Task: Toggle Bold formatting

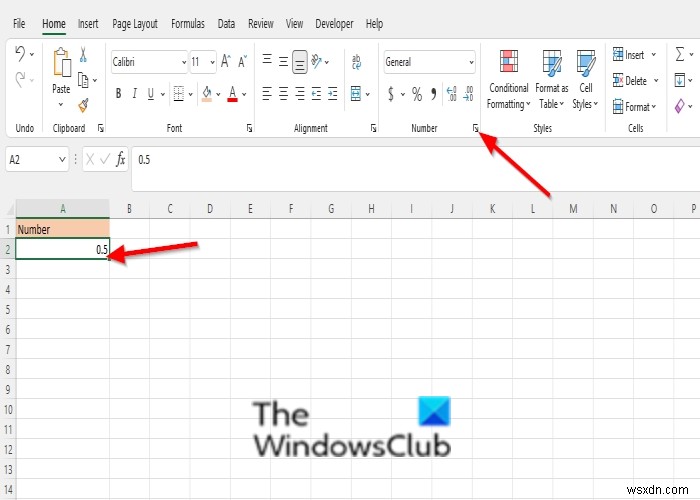Action: pos(118,94)
